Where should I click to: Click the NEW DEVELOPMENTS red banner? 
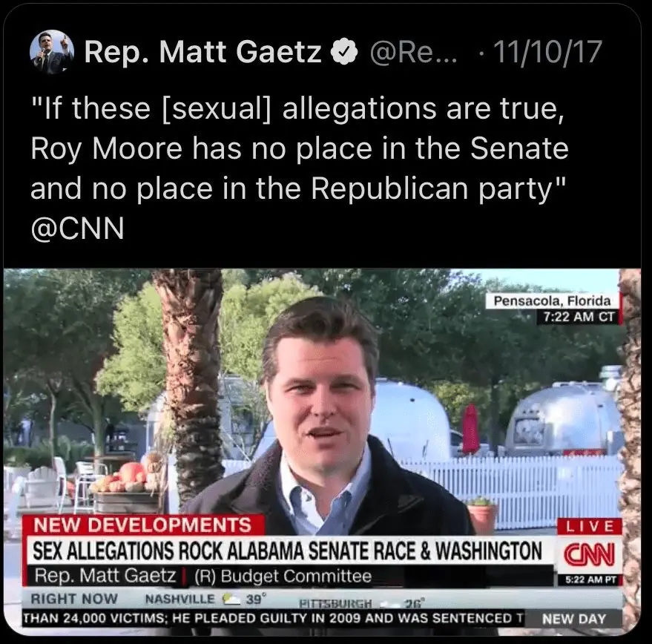[143, 525]
